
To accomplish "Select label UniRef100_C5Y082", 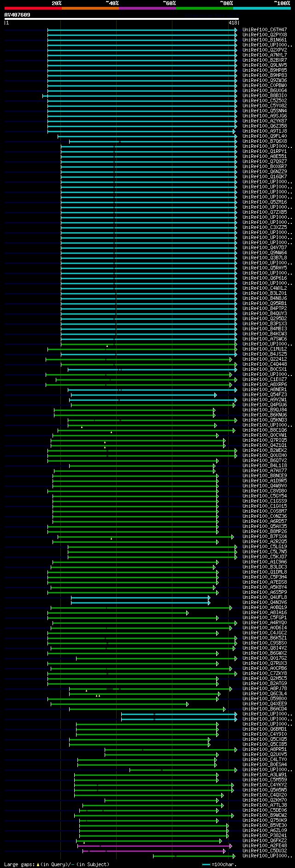I will click(x=265, y=106).
